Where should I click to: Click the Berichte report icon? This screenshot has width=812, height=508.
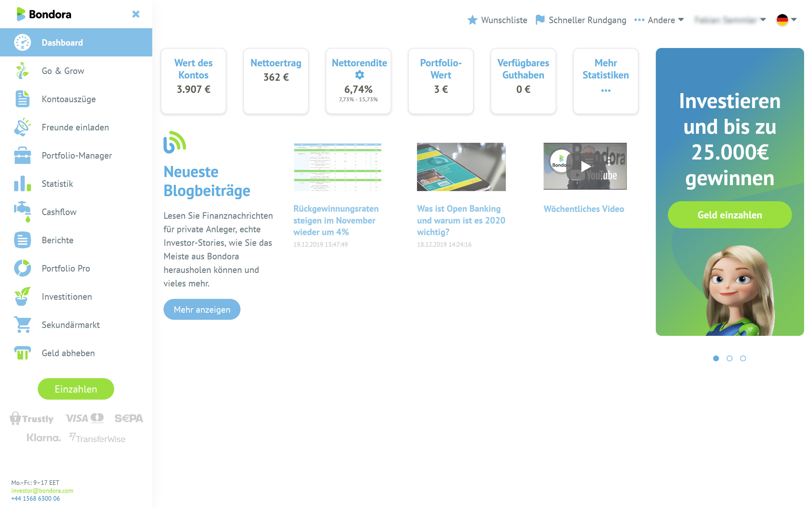(x=23, y=240)
